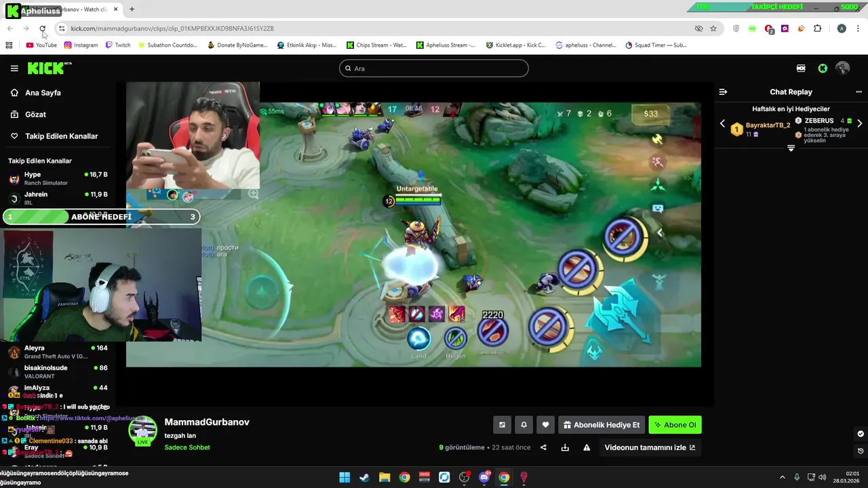Image resolution: width=868 pixels, height=488 pixels.
Task: Open the Kick sidebar hamburger menu
Action: 14,68
